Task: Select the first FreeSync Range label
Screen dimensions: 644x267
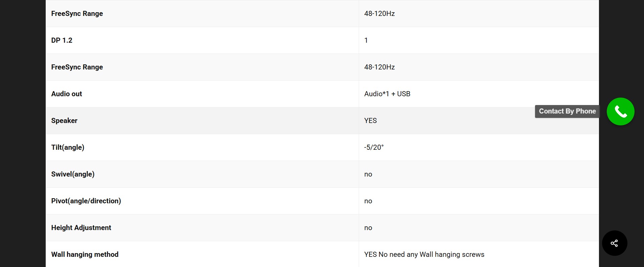Action: pyautogui.click(x=77, y=14)
